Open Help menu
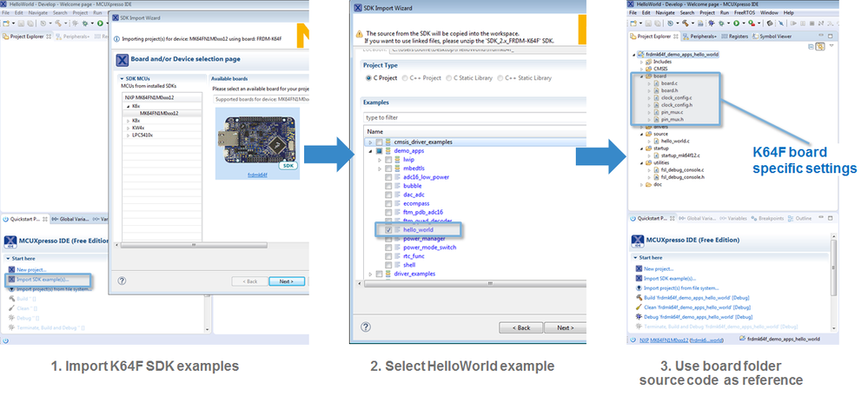This screenshot has width=868, height=396. click(789, 13)
